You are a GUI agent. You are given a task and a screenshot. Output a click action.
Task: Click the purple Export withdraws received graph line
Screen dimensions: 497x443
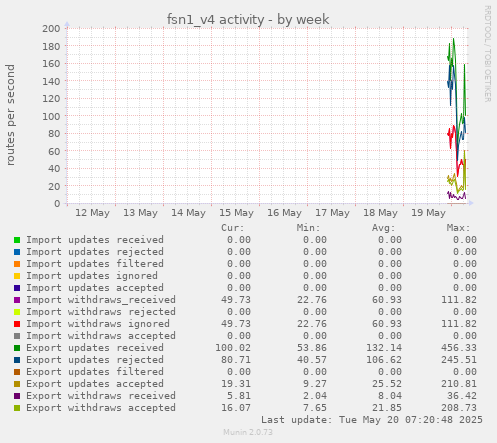click(456, 197)
